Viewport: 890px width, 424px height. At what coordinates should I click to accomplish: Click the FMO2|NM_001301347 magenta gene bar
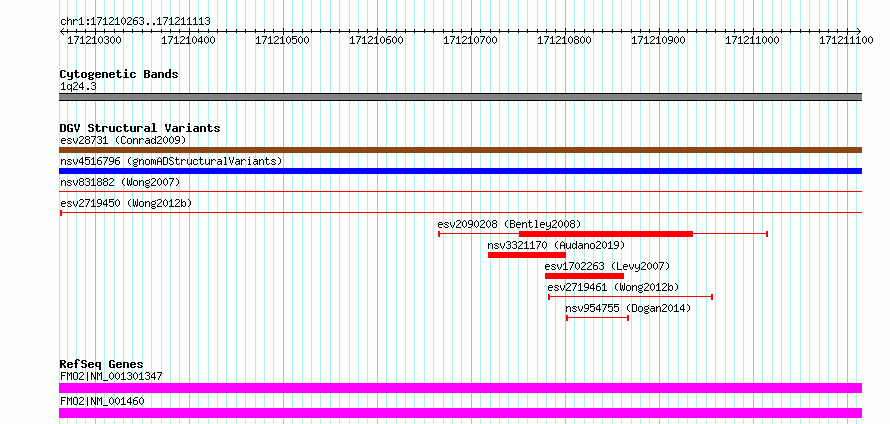coord(460,388)
